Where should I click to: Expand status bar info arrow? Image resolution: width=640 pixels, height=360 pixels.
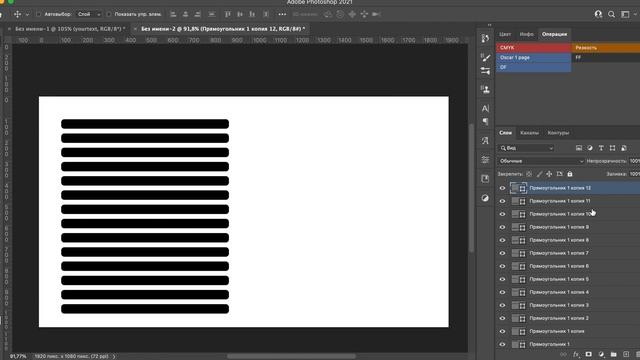[114, 356]
